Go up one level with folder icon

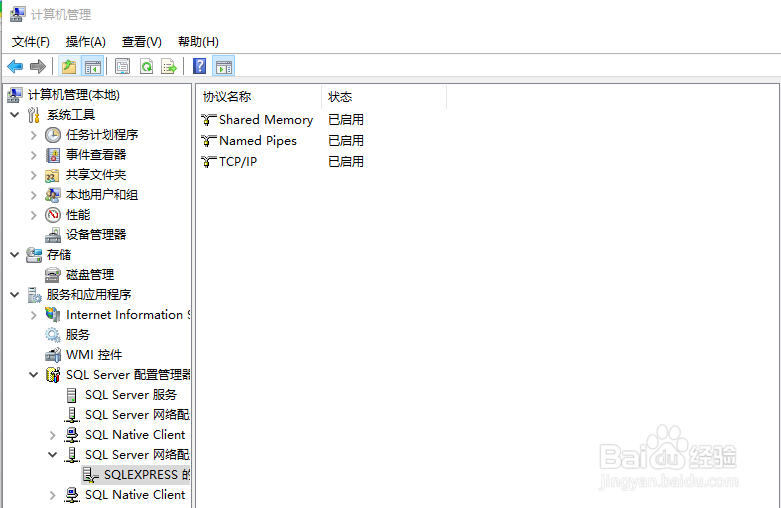(69, 66)
